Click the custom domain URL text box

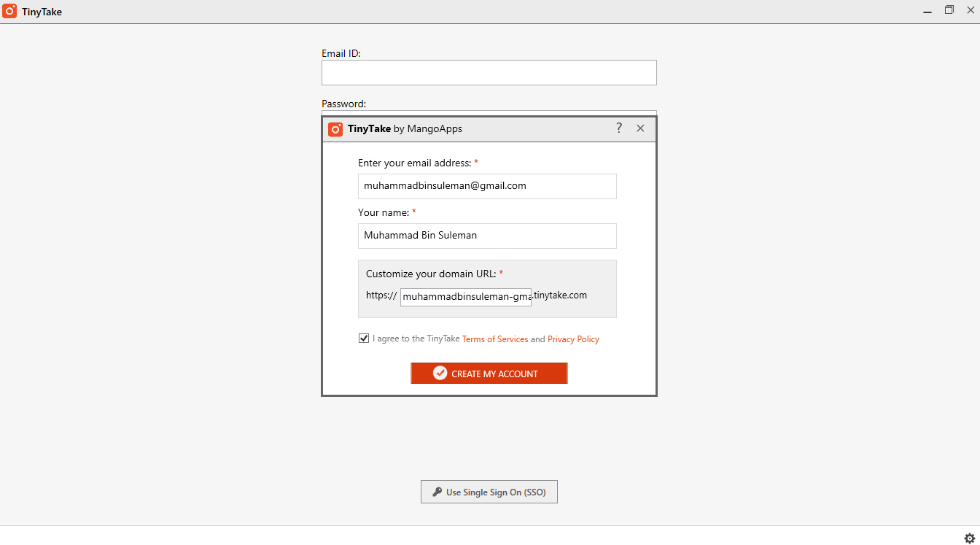pyautogui.click(x=465, y=297)
